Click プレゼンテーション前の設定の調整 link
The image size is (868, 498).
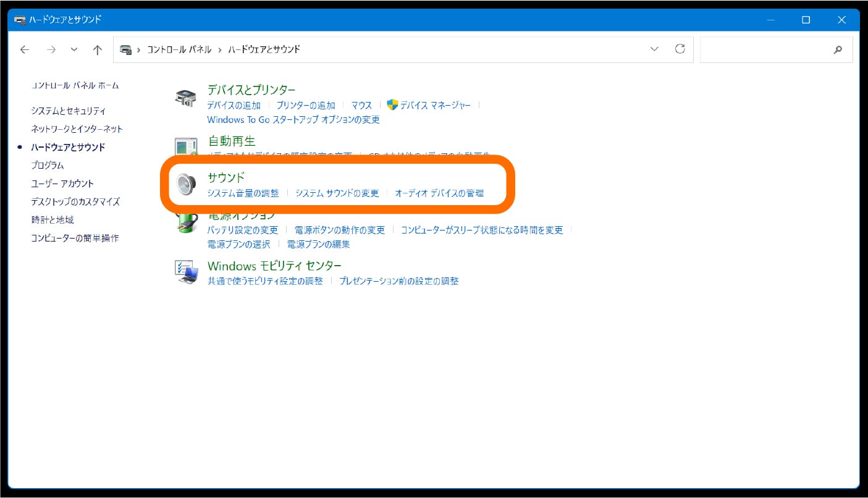[x=398, y=281]
